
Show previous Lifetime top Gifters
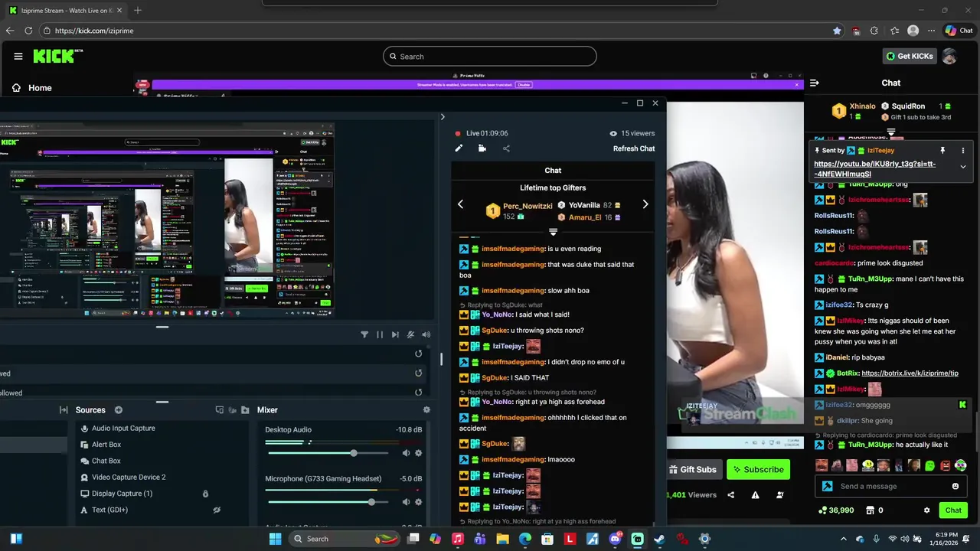pyautogui.click(x=460, y=204)
